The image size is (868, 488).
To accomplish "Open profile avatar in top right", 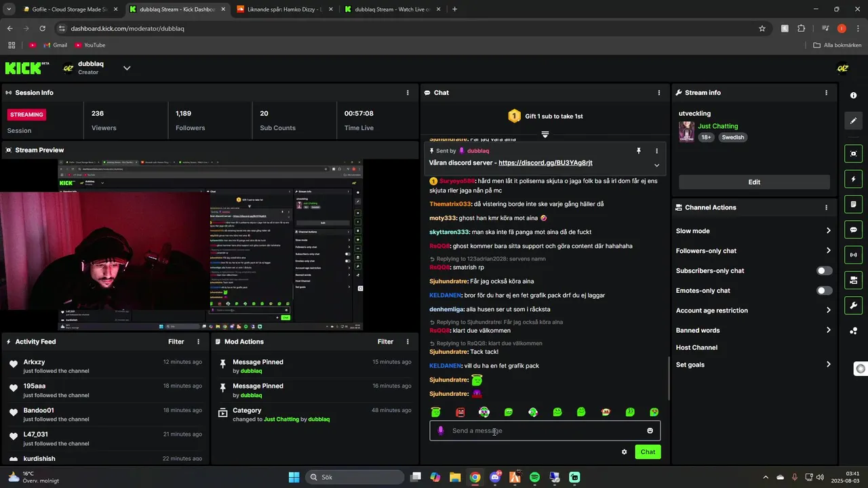I will [x=843, y=68].
